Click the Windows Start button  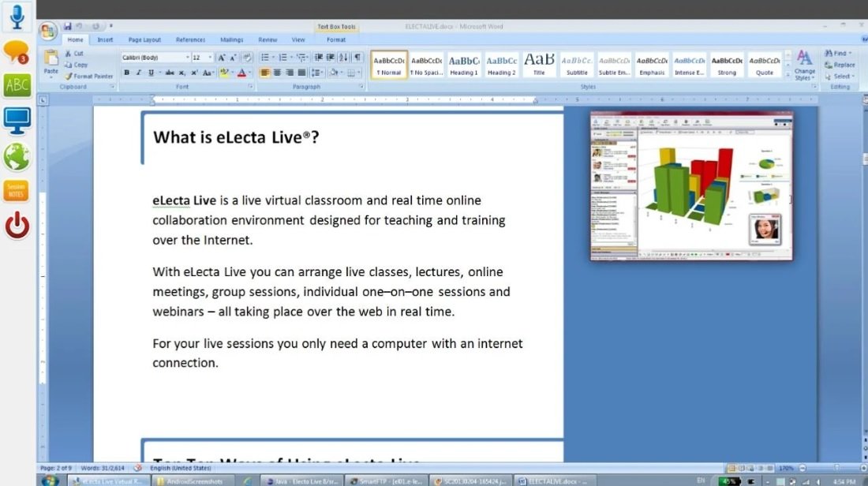[49, 480]
